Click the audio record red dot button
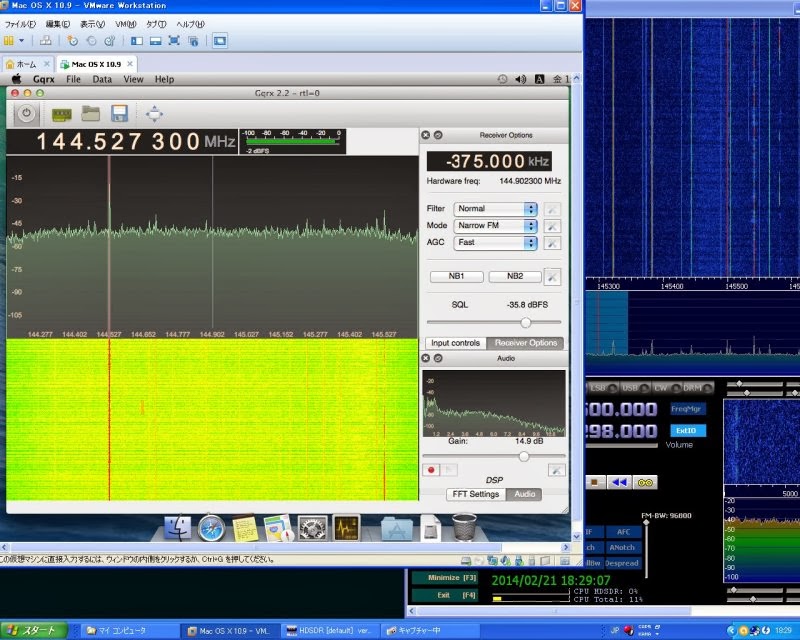The image size is (800, 640). [432, 469]
